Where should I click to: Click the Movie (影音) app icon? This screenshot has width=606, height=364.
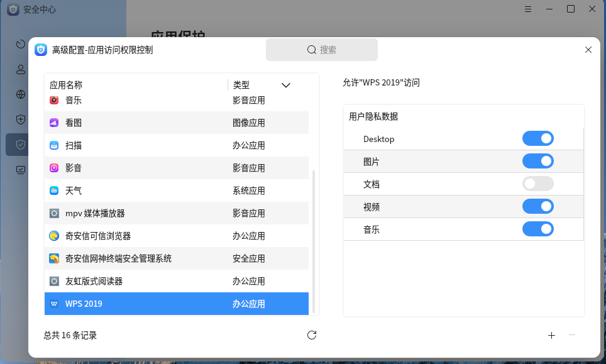coord(54,168)
